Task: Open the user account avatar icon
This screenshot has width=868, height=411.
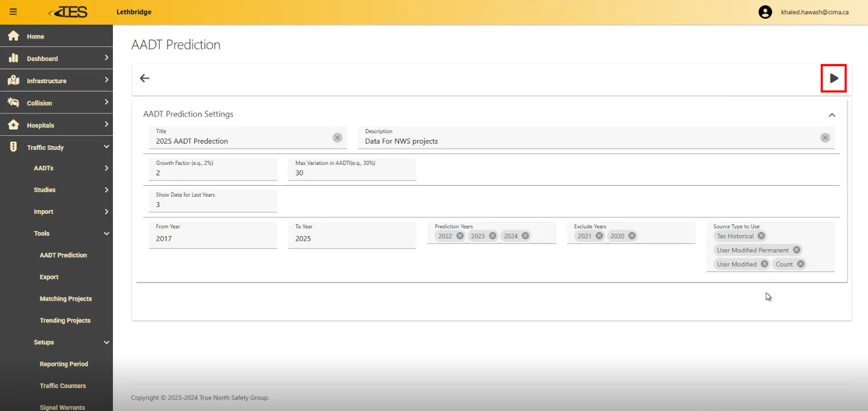Action: [765, 12]
